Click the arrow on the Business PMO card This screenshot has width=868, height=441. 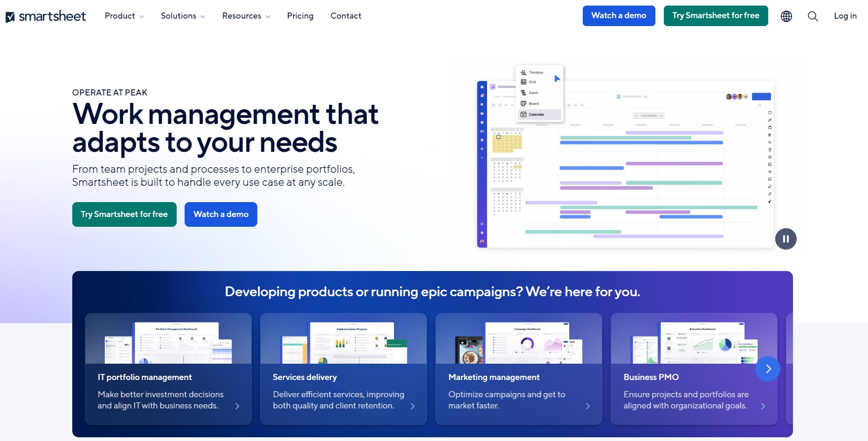click(763, 406)
